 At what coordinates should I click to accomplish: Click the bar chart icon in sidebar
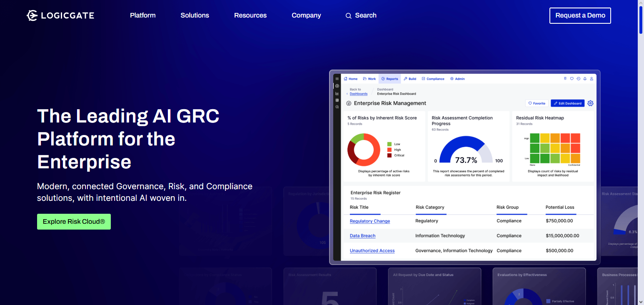pos(337,93)
